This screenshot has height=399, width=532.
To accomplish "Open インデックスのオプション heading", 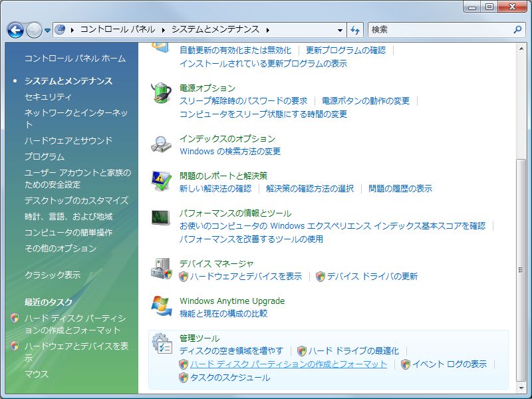I will pyautogui.click(x=227, y=138).
